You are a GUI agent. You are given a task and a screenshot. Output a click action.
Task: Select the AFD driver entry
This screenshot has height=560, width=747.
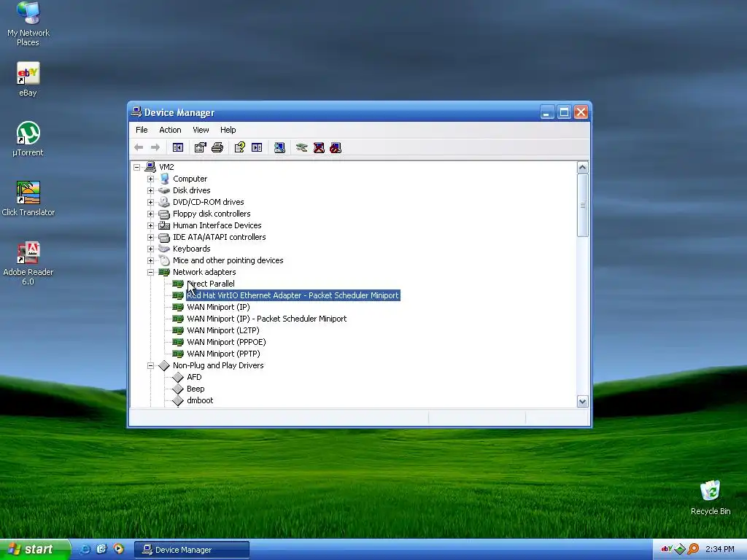(x=194, y=377)
